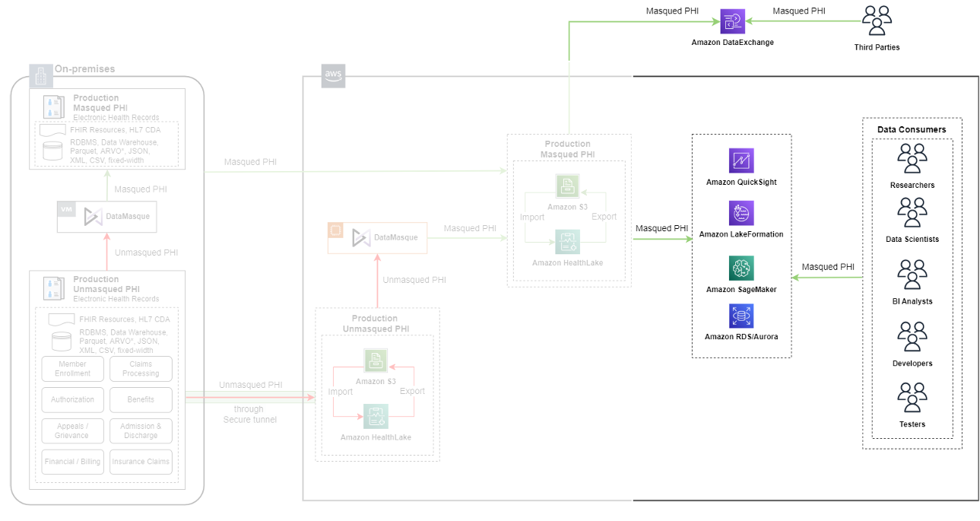Click the Researchers icon under Data Consumers
The image size is (980, 521).
[x=912, y=157]
